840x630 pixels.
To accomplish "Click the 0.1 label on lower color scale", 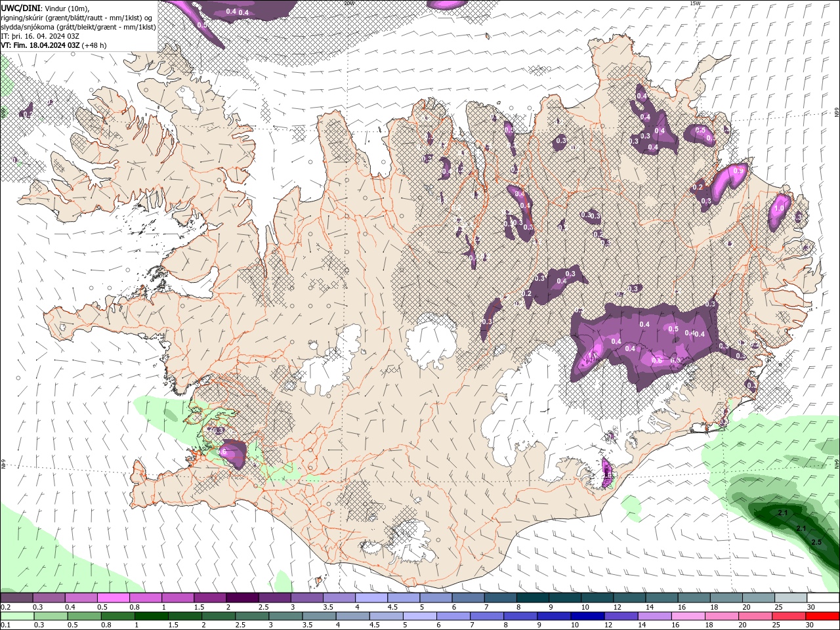I will (6, 625).
